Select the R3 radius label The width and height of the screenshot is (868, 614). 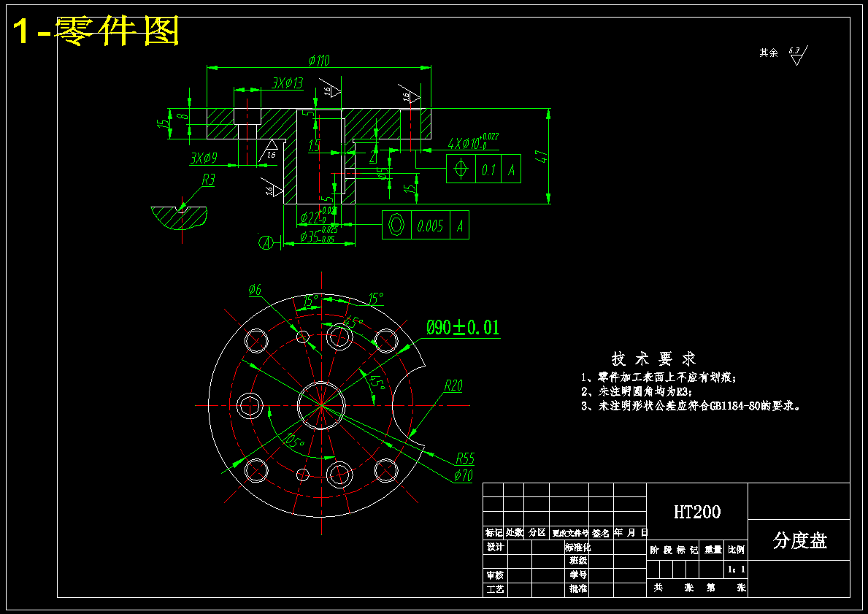(x=208, y=180)
